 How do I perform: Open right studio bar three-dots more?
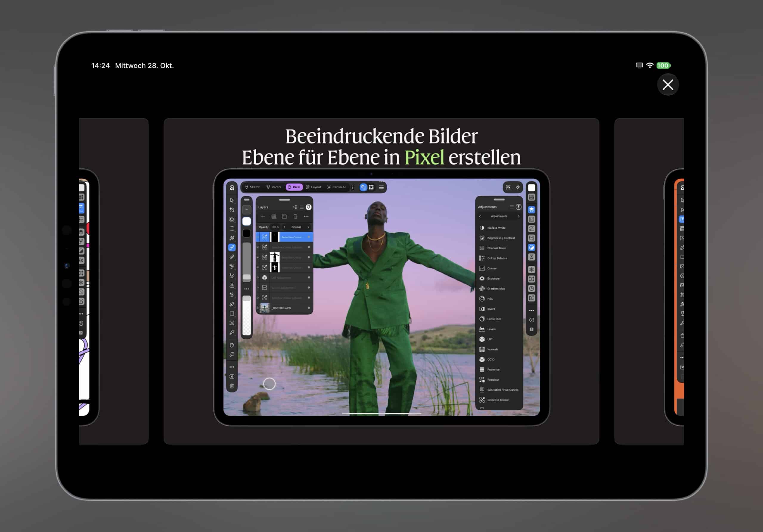(531, 310)
